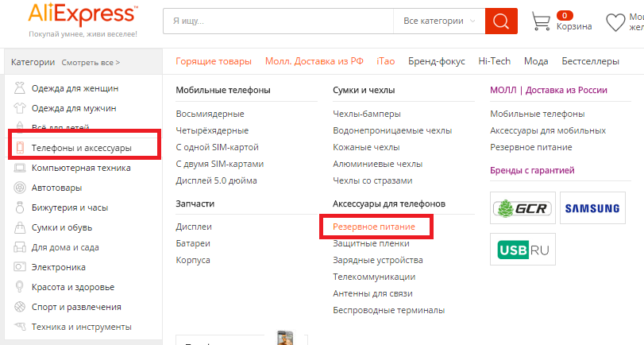
Task: Click the t-shirt icon for Одежда для мужчин
Action: point(19,108)
